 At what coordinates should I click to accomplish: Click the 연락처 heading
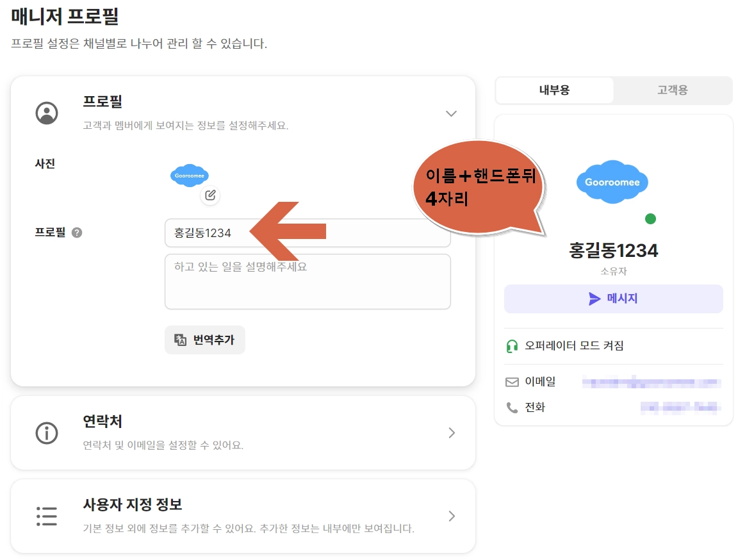click(102, 421)
